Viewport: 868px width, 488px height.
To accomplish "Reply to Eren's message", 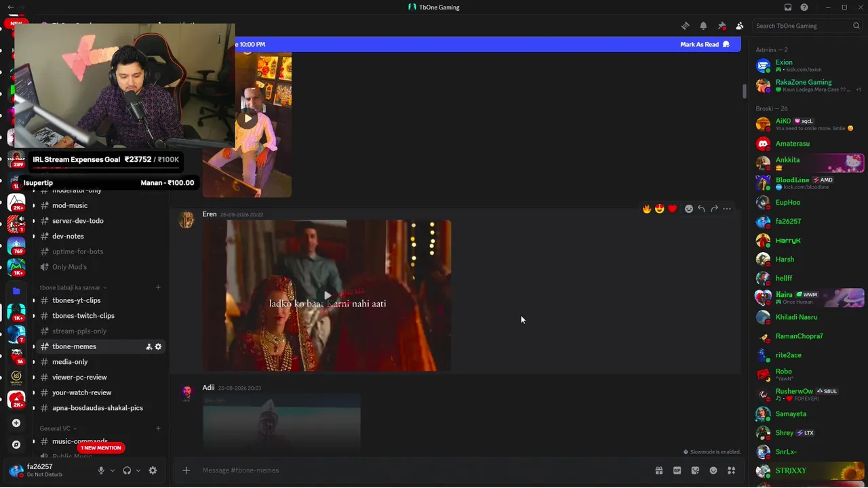I will (701, 209).
